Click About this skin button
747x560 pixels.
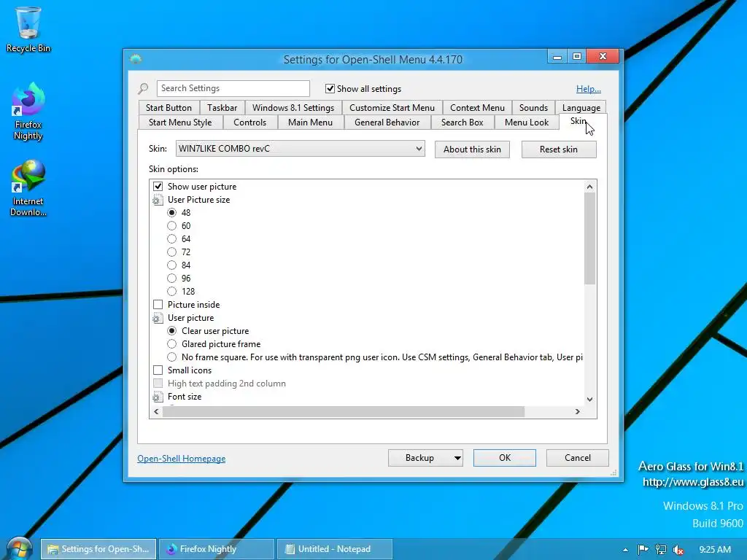click(x=472, y=149)
